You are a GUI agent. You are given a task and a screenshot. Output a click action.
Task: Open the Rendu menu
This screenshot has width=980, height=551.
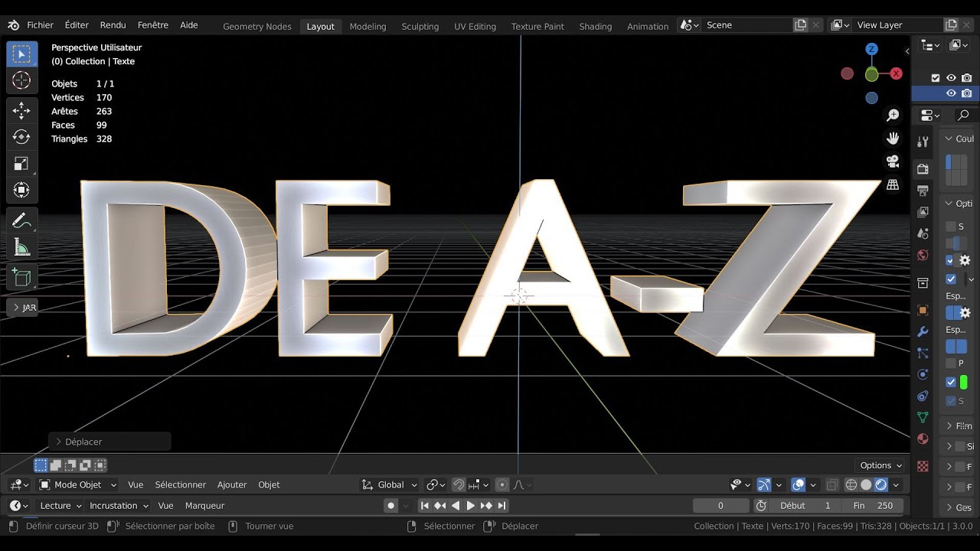[113, 25]
